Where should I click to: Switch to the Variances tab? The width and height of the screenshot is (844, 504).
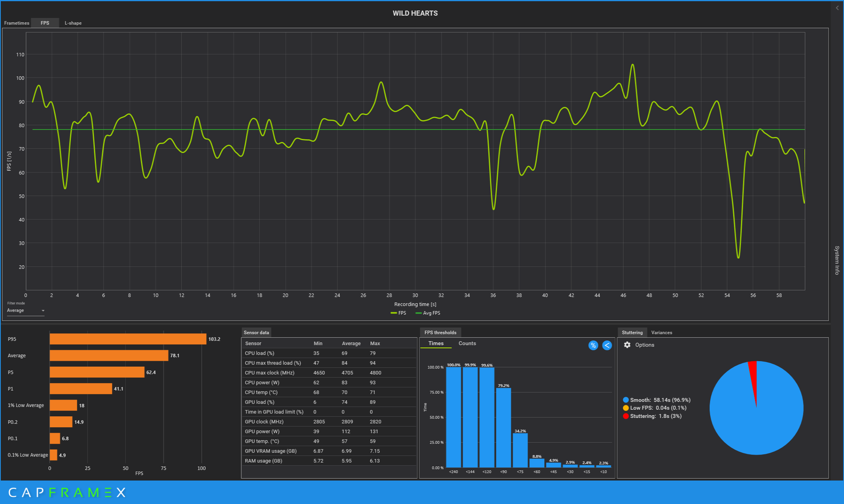click(661, 332)
